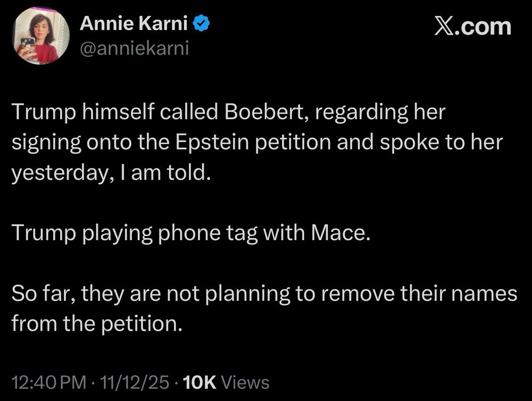
Task: Open Annie Karni's profile picture
Action: [x=40, y=36]
